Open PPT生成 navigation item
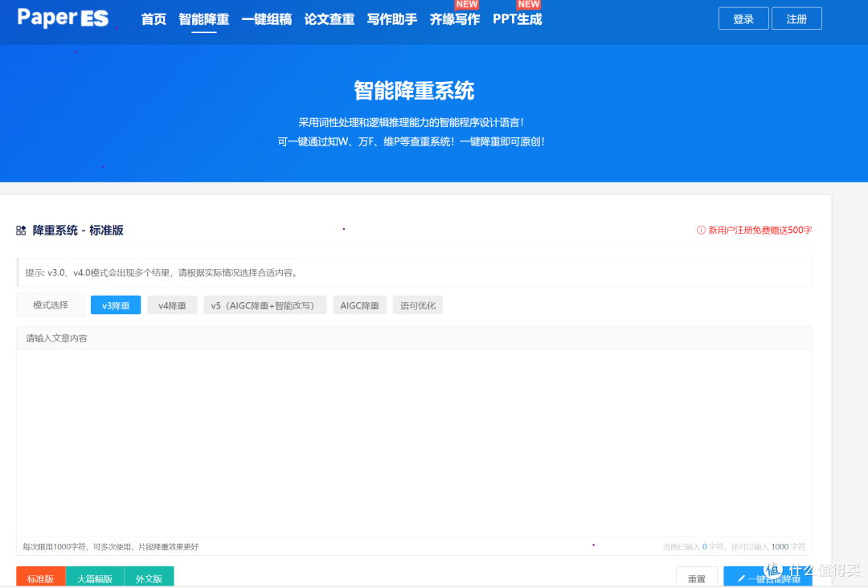Screen dimensions: 868x588 click(517, 19)
